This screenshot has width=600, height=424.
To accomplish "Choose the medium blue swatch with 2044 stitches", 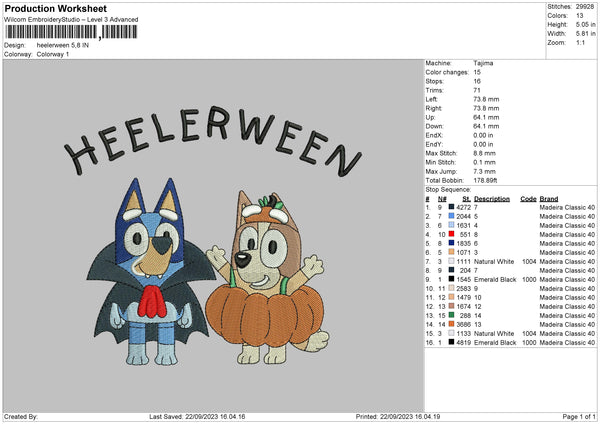I will (x=452, y=215).
